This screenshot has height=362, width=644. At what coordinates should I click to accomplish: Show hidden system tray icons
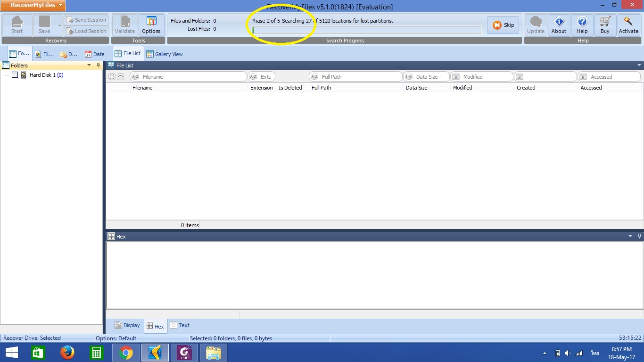pos(545,353)
